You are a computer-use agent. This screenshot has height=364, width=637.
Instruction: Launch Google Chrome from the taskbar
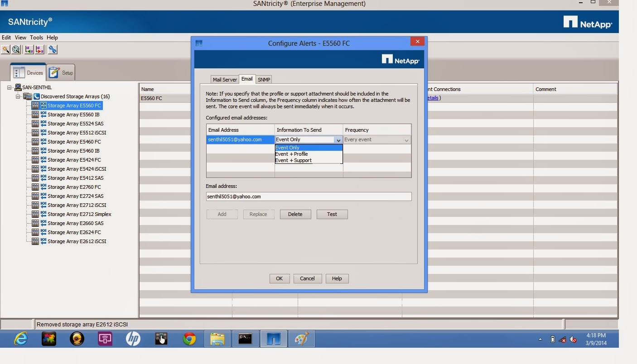tap(189, 338)
